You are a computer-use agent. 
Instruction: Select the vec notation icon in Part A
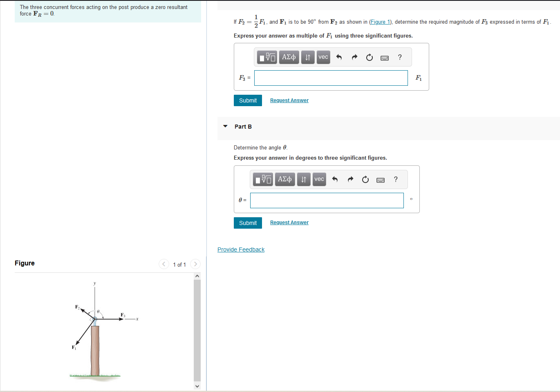323,57
